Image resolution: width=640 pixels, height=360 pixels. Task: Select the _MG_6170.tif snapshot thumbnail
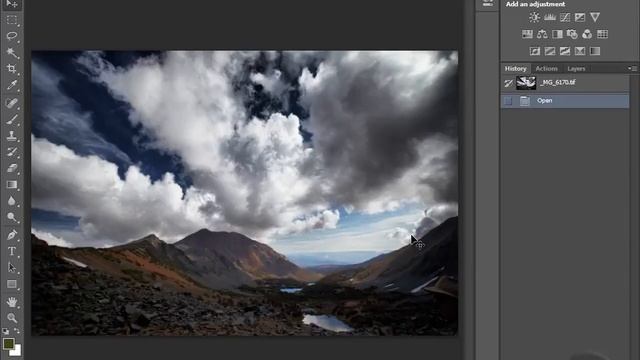[526, 83]
